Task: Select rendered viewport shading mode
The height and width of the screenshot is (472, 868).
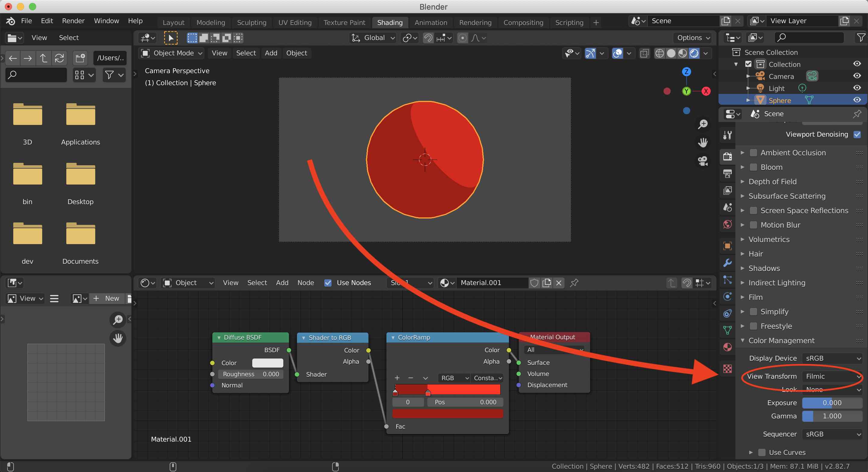Action: click(694, 53)
